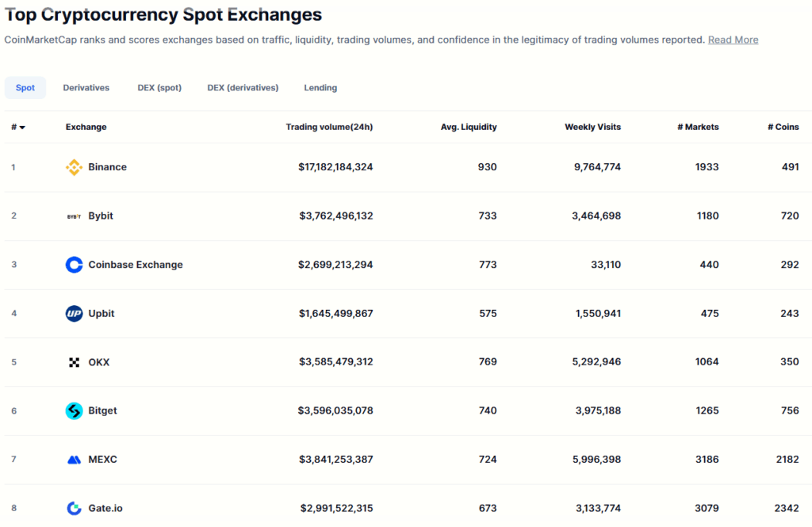
Task: Click Gate.io coins count 2342
Action: click(787, 508)
